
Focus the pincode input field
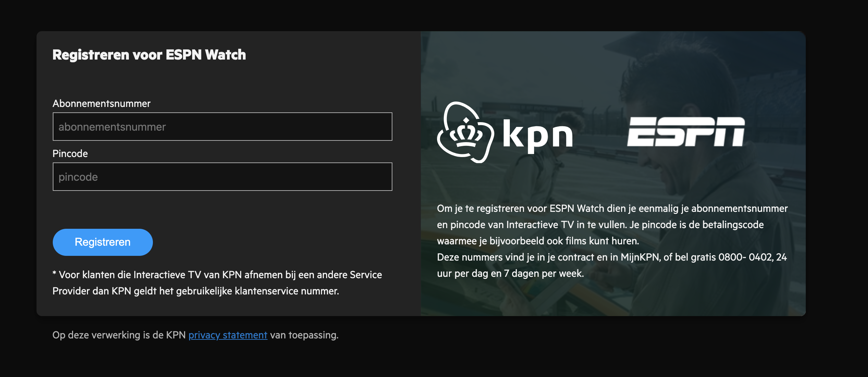(x=222, y=177)
